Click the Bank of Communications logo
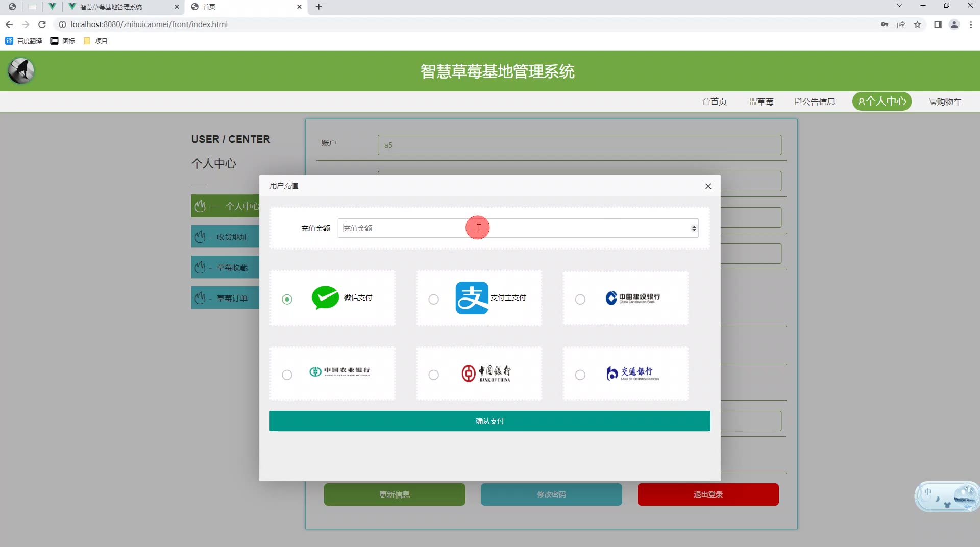Screen dimensions: 980x547 (x=632, y=374)
